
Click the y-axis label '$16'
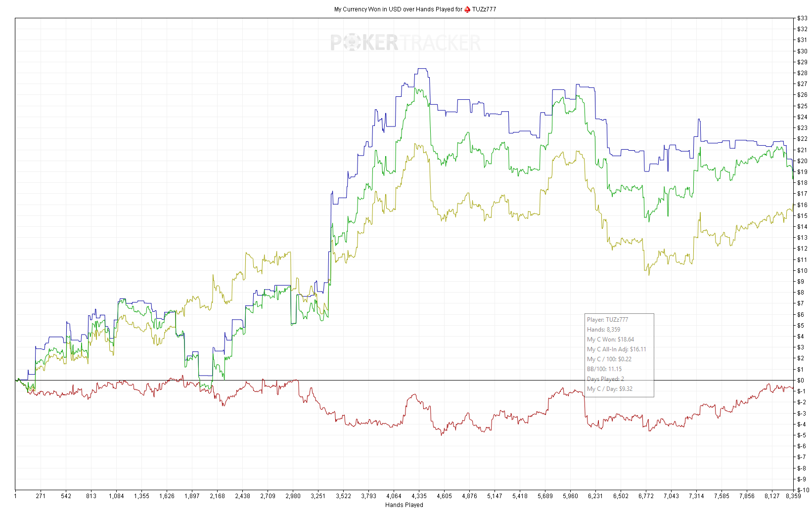point(802,205)
